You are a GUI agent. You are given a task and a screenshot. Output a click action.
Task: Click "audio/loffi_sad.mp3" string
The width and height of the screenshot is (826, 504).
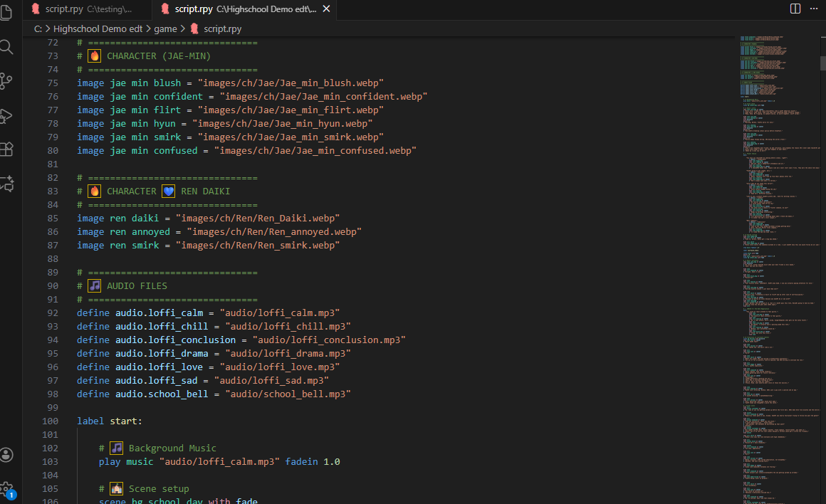click(x=271, y=381)
